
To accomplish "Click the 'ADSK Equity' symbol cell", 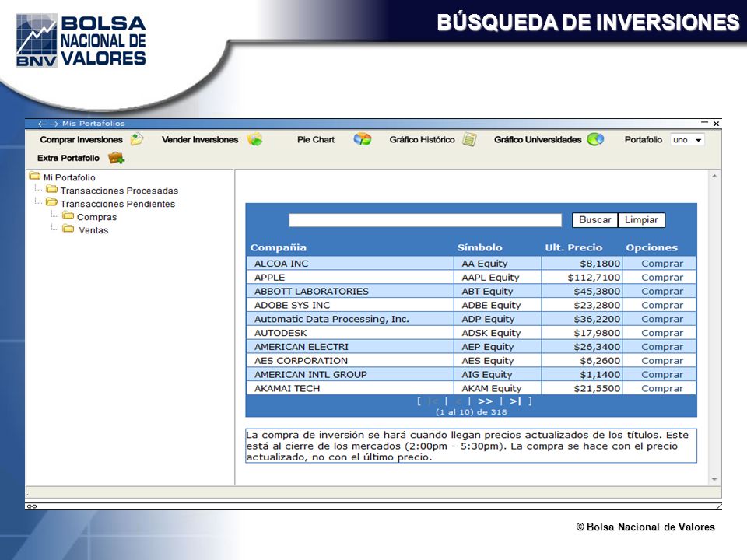I will point(497,332).
